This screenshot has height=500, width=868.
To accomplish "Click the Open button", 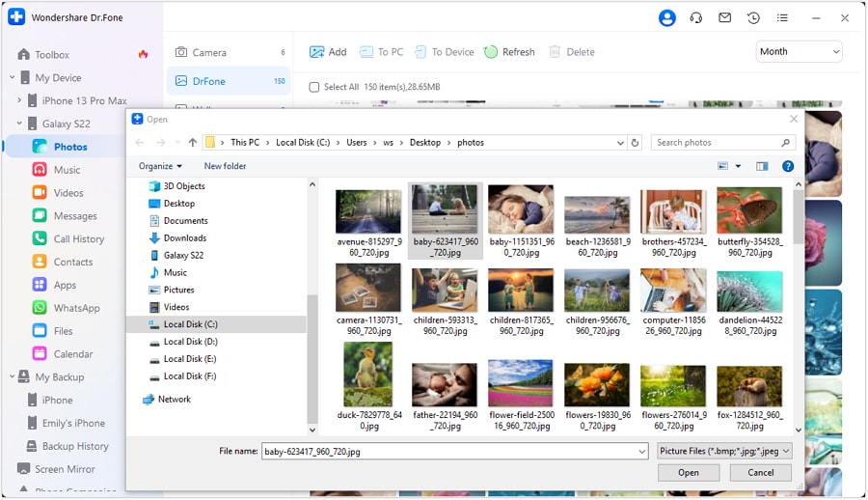I will coord(688,473).
